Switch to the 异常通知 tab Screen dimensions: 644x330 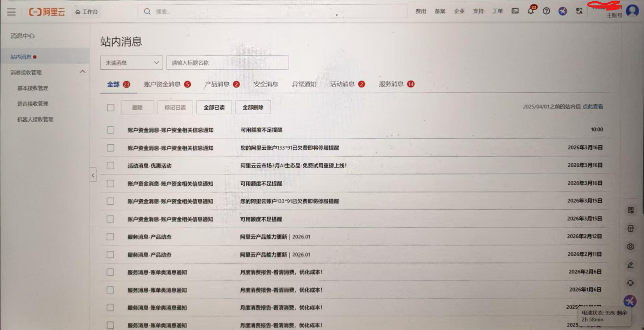pyautogui.click(x=304, y=84)
